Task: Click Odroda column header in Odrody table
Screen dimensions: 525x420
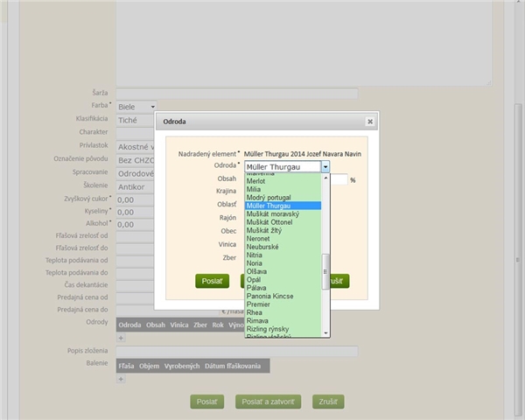Action: point(129,325)
